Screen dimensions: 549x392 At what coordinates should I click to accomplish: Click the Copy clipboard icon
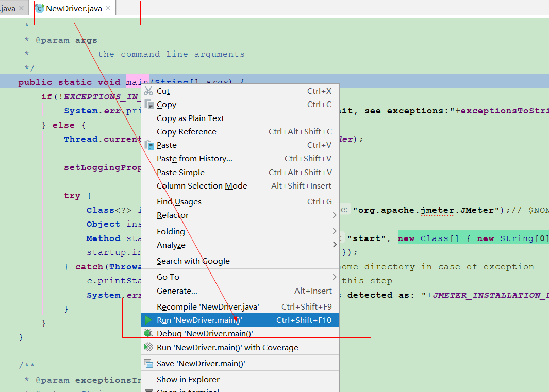pos(149,104)
